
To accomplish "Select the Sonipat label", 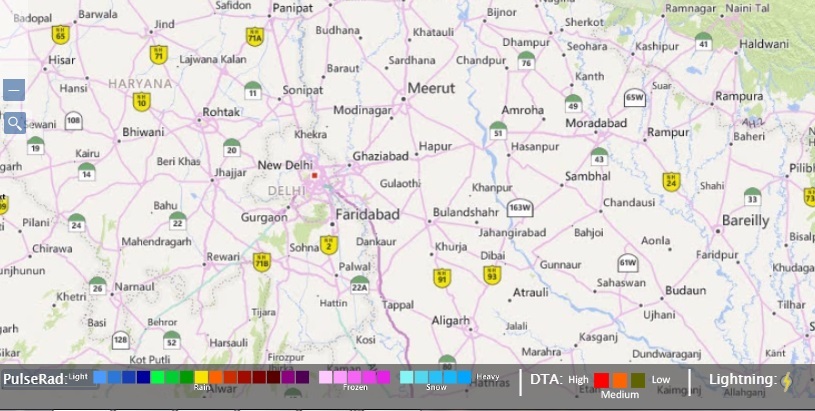I will pos(303,90).
